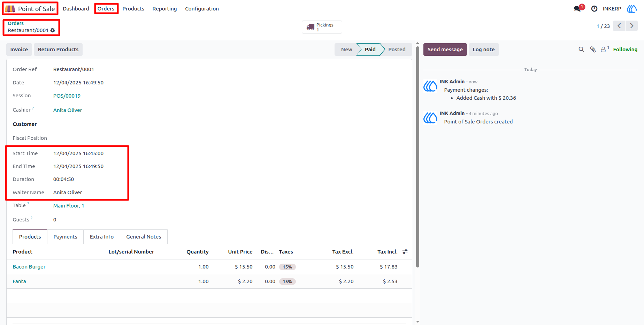The width and height of the screenshot is (644, 325).
Task: Open the Configuration menu
Action: pyautogui.click(x=202, y=9)
